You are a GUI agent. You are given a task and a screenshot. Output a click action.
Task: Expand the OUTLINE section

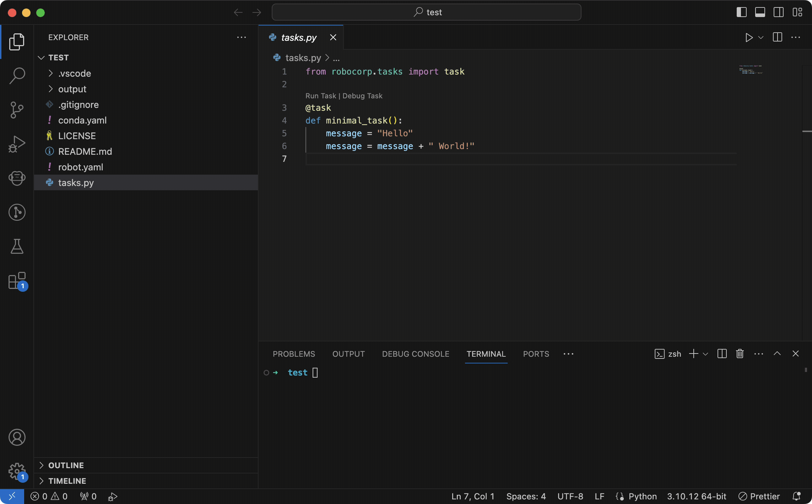(x=66, y=465)
